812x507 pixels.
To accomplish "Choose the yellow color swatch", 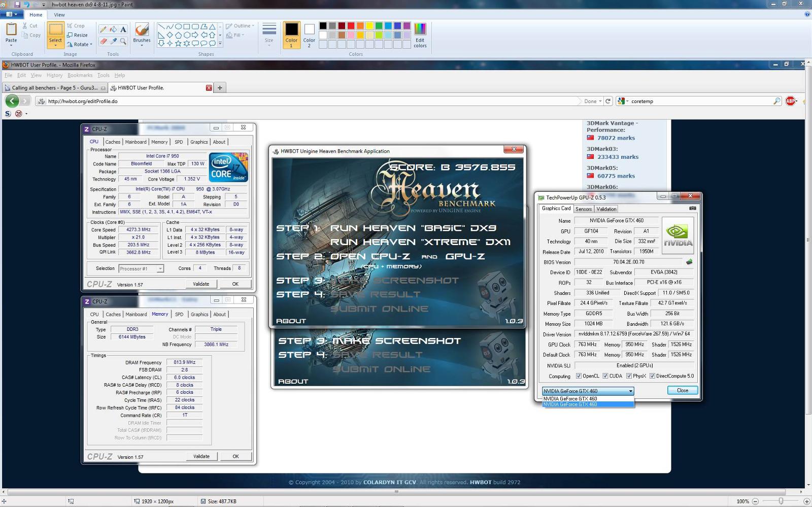I will click(x=369, y=26).
